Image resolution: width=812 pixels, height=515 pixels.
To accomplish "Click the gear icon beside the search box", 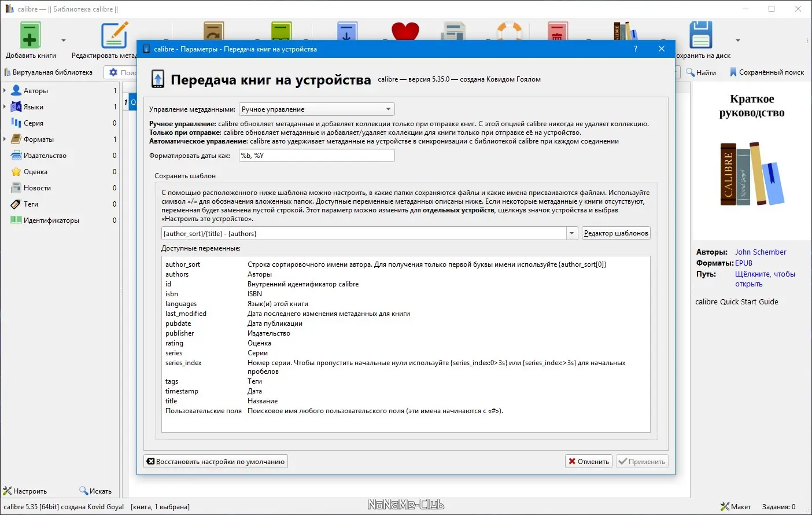I will pyautogui.click(x=113, y=72).
